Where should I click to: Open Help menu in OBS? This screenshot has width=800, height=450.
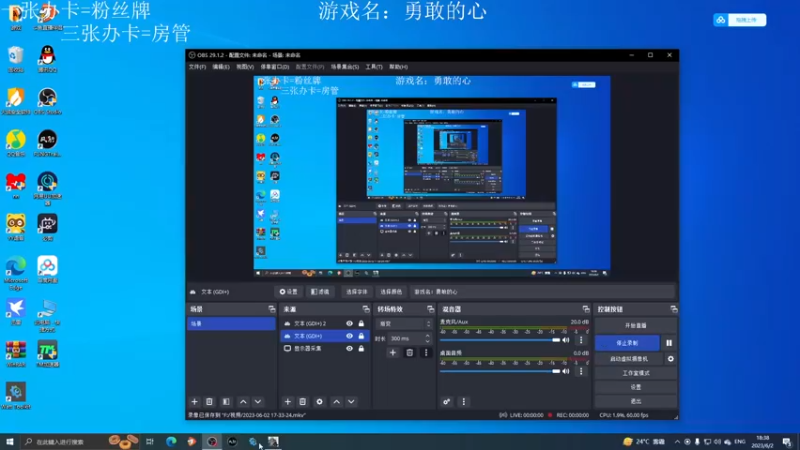pyautogui.click(x=398, y=67)
